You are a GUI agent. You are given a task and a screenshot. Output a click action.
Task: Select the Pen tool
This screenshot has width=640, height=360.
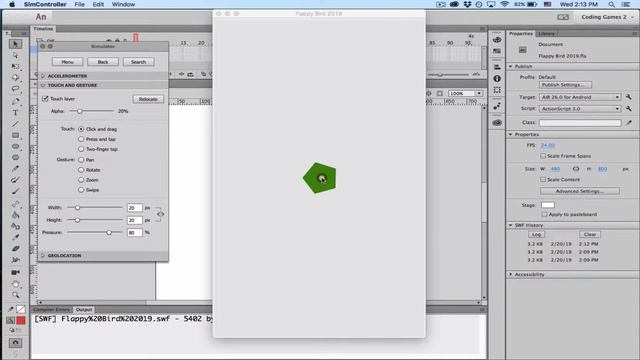[16, 101]
